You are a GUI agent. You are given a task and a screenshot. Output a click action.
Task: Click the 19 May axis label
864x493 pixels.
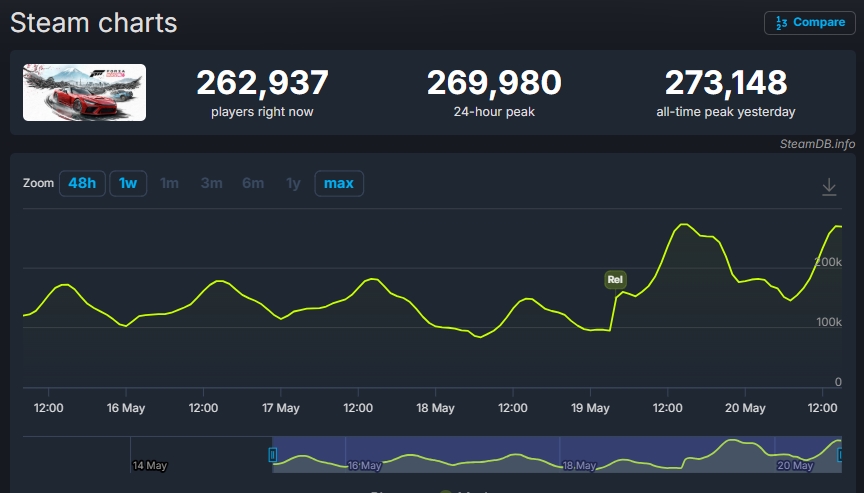tap(590, 408)
